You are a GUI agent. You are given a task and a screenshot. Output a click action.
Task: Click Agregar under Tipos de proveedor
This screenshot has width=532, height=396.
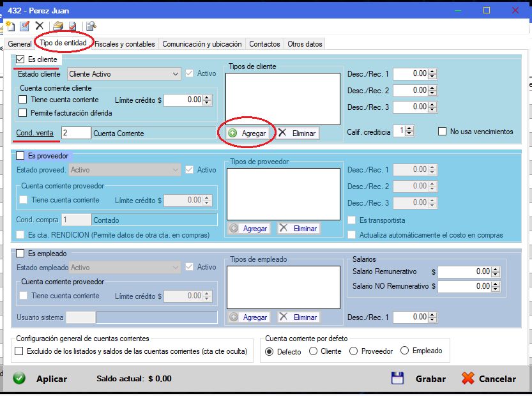pos(248,229)
